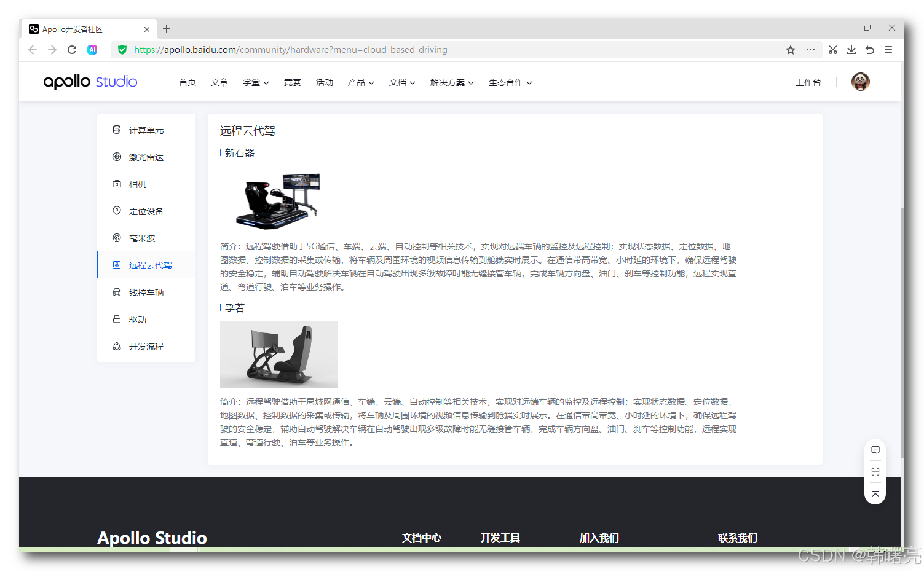Click the 线控车辆 vehicle sidebar icon
The height and width of the screenshot is (572, 924).
click(117, 292)
